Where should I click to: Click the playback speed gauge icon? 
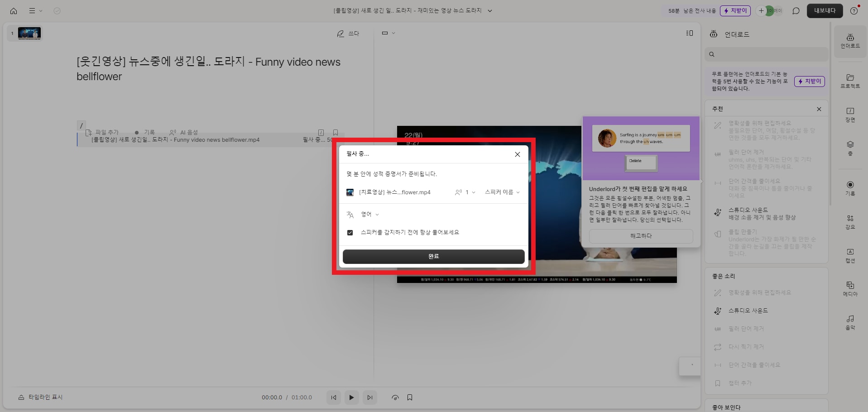(395, 398)
